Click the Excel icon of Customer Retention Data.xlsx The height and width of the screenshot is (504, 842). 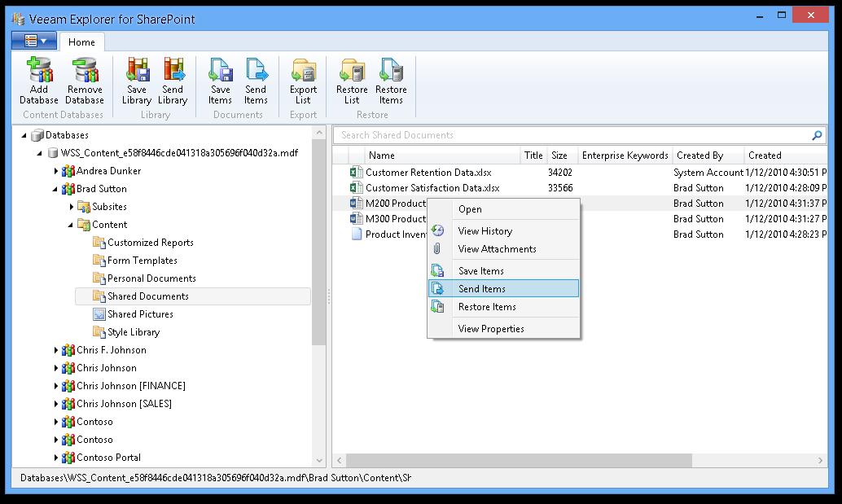point(356,173)
